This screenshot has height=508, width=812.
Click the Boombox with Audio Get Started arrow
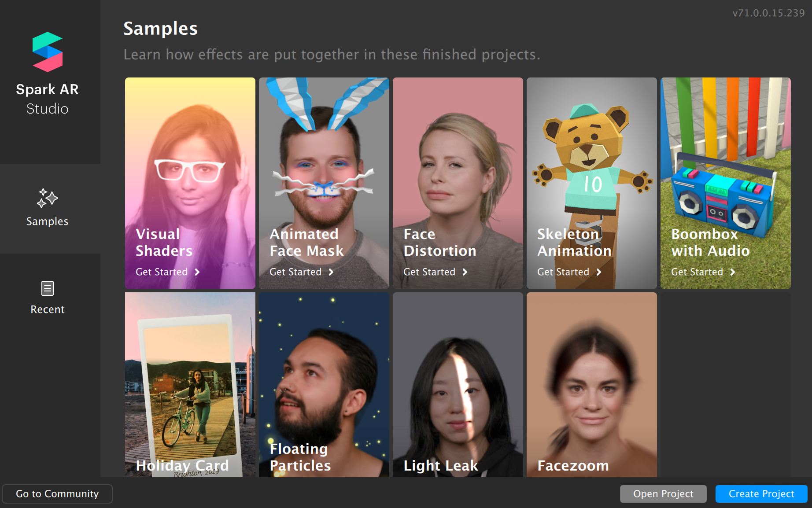[733, 272]
